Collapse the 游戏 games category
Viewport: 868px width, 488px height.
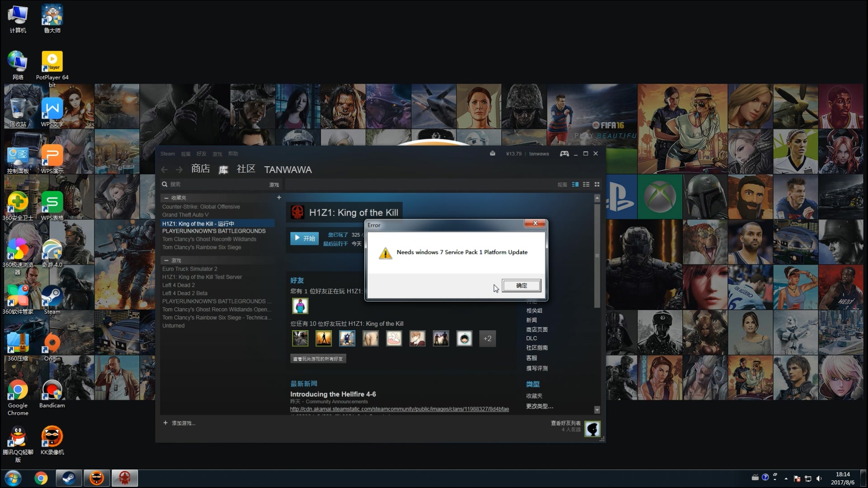[x=166, y=261]
